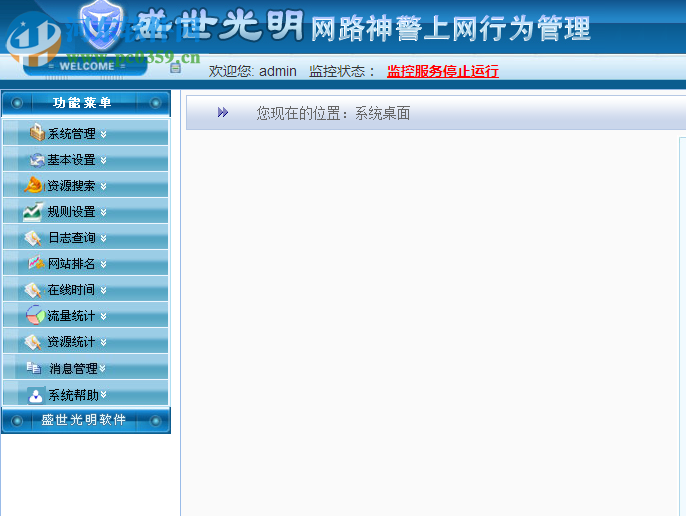The image size is (686, 516).
Task: Click the 规则设置 chart icon
Action: [33, 211]
